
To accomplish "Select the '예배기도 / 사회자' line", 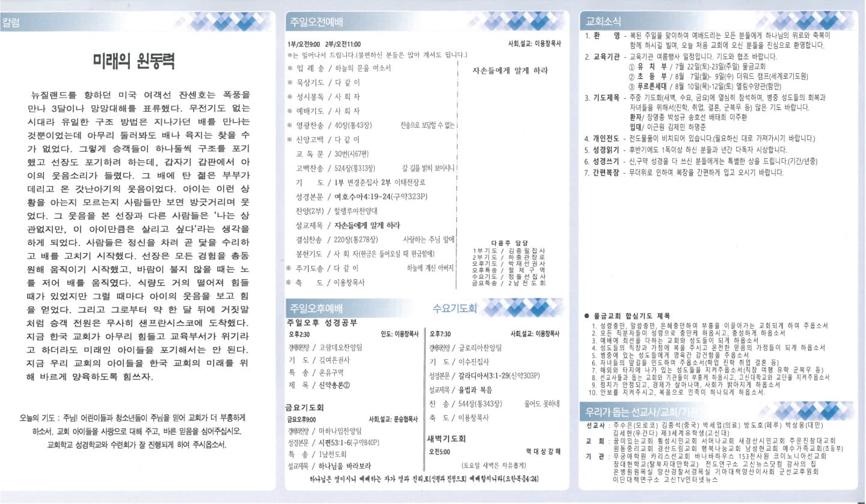I will click(x=323, y=111).
